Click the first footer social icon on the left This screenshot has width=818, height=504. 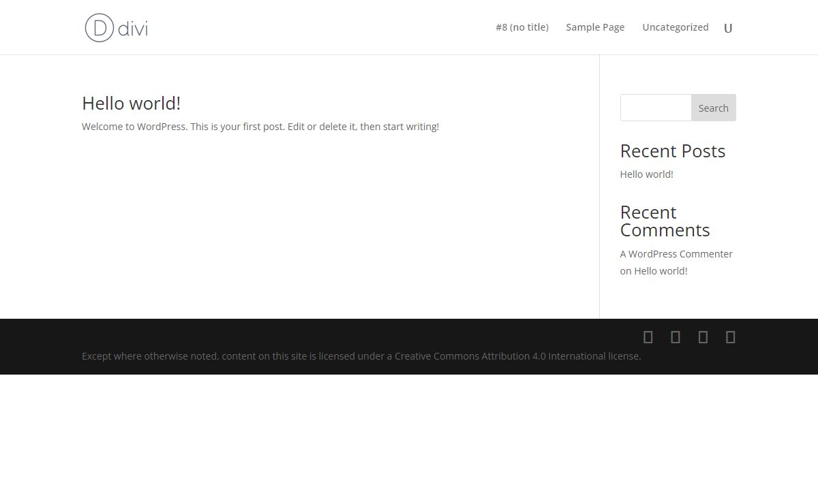coord(648,336)
